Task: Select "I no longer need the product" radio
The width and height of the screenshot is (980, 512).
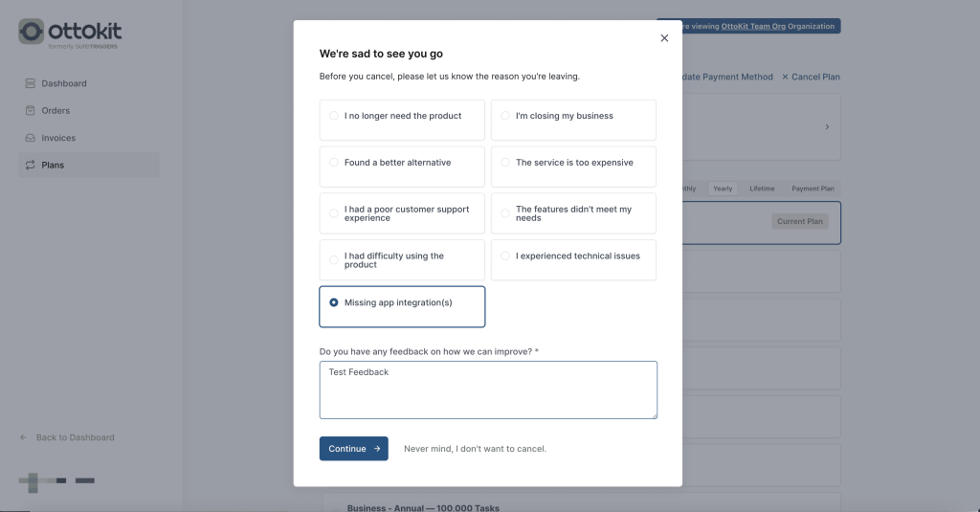Action: 334,116
